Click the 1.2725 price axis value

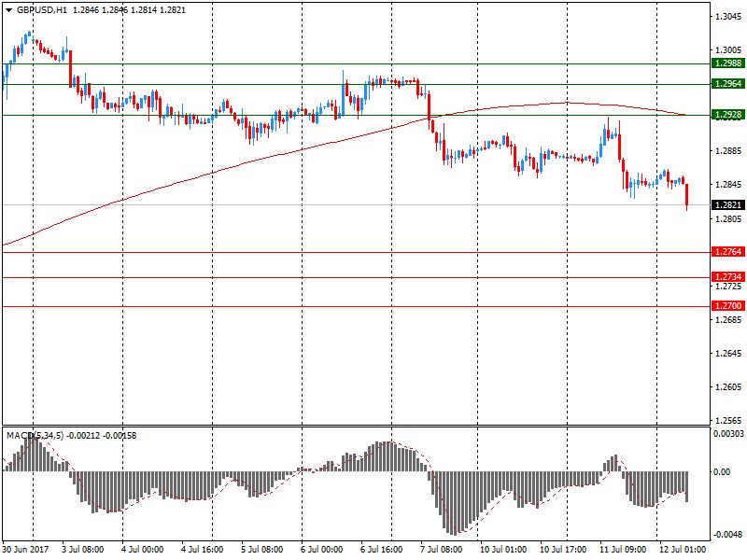pos(728,287)
